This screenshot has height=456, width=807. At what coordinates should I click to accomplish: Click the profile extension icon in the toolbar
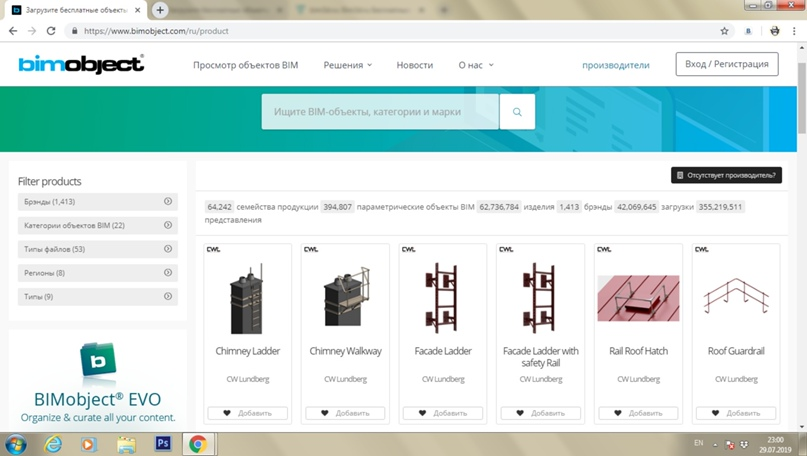[x=748, y=31]
